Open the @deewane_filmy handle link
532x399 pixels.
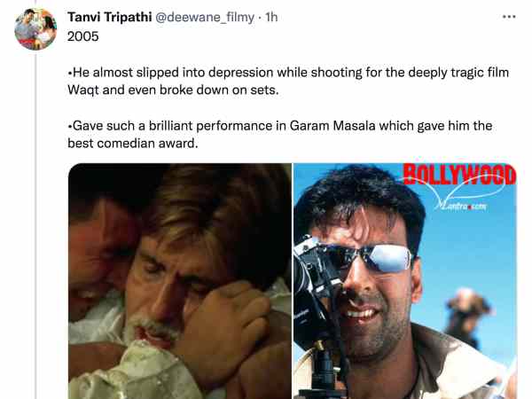pos(205,17)
